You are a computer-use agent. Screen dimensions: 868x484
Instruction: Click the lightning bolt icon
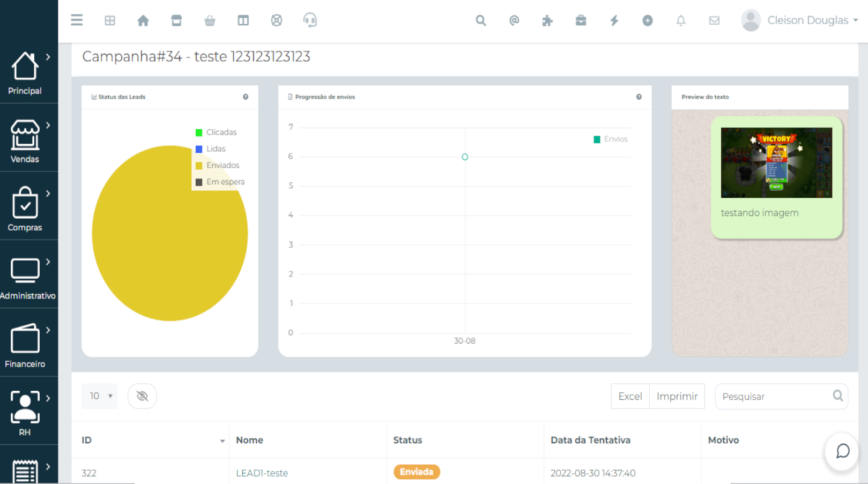(x=614, y=20)
